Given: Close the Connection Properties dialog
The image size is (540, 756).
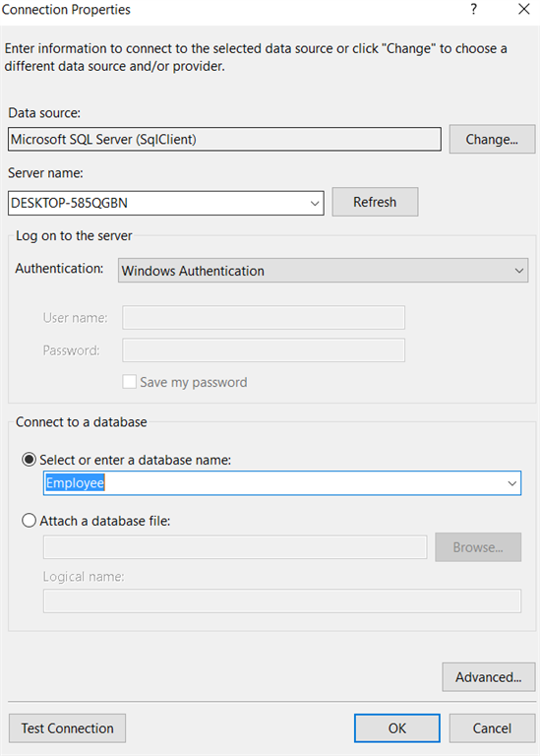Looking at the screenshot, I should [x=524, y=9].
